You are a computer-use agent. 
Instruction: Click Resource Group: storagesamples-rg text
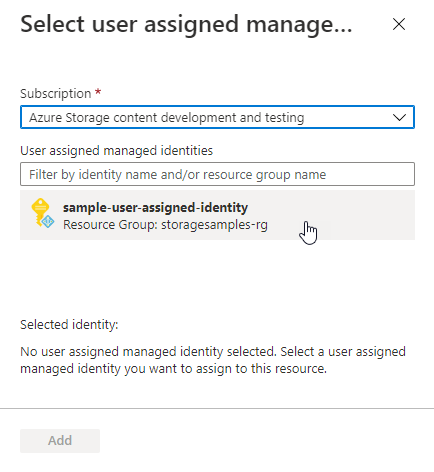point(165,225)
